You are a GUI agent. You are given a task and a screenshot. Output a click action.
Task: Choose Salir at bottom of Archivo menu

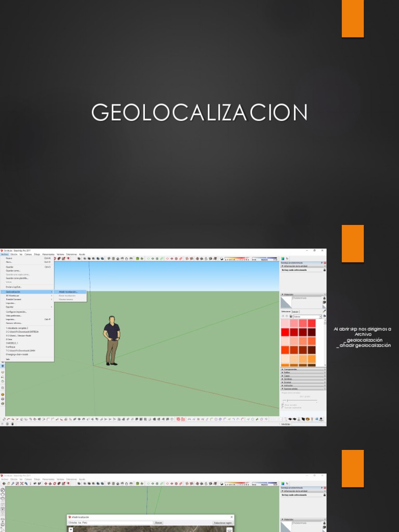(x=27, y=359)
